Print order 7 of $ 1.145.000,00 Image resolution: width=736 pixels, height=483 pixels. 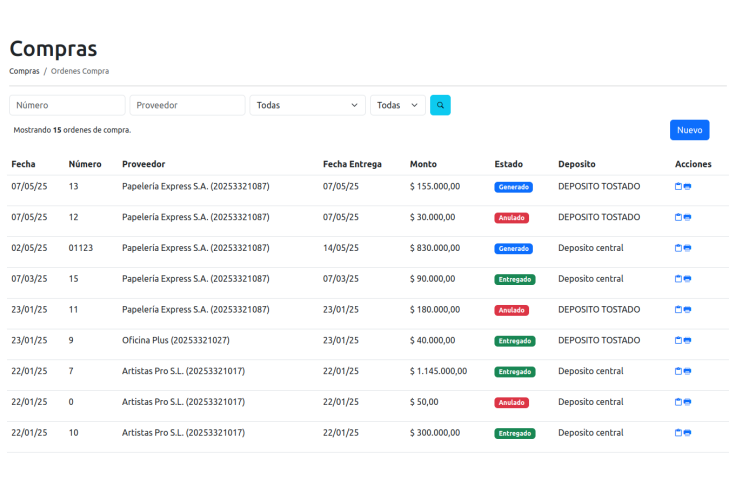point(687,371)
